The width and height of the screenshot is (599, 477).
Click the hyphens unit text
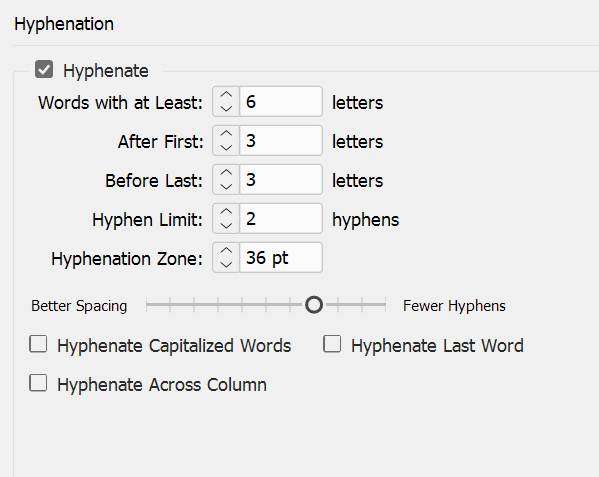click(366, 220)
